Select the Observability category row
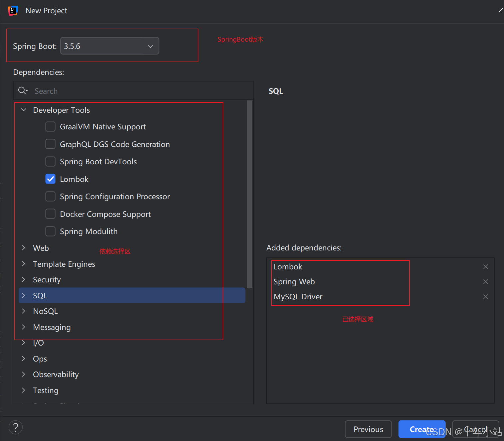 click(x=132, y=374)
